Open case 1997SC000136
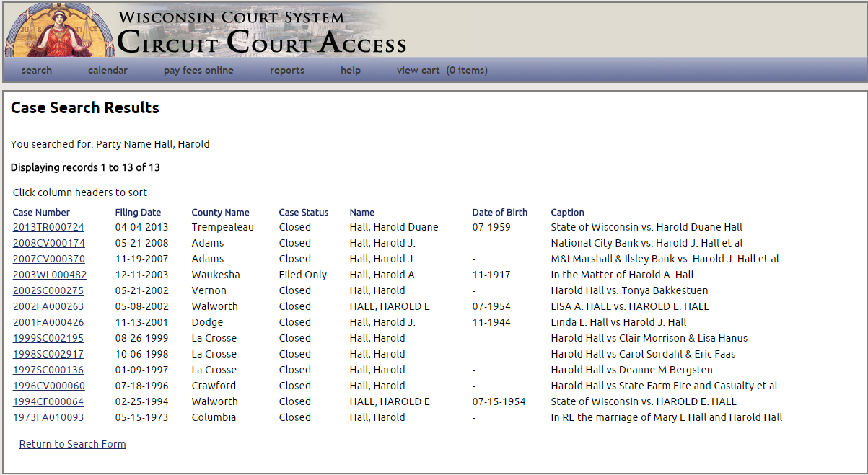The width and height of the screenshot is (868, 475). [x=48, y=370]
